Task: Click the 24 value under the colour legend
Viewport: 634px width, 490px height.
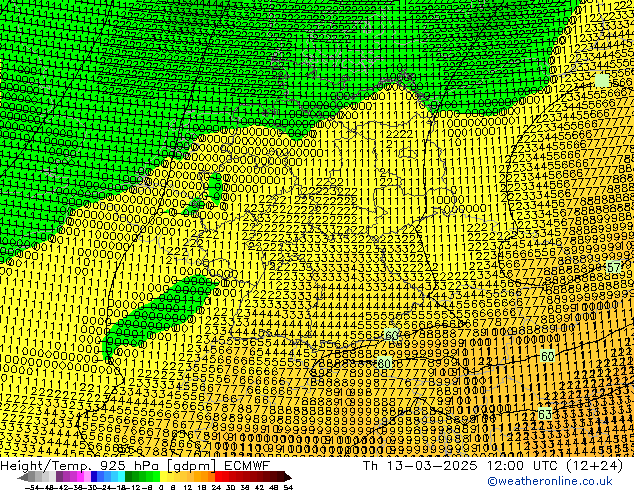Action: pyautogui.click(x=216, y=487)
